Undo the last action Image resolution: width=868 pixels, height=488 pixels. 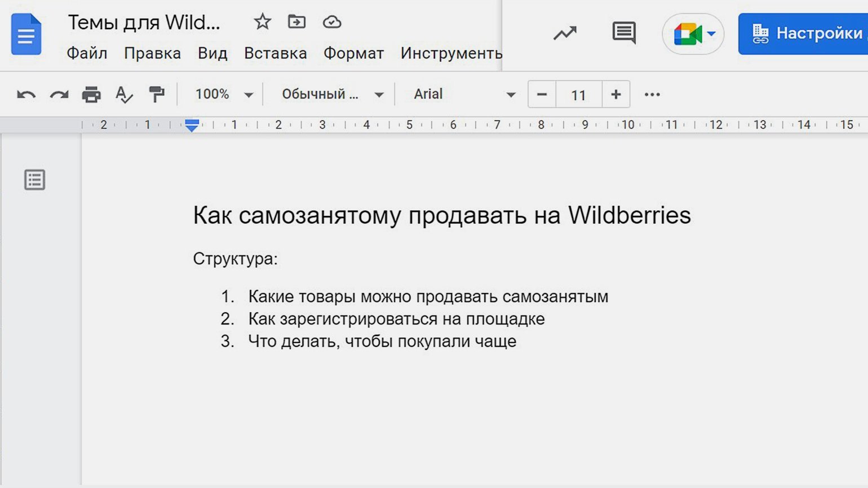pos(26,95)
